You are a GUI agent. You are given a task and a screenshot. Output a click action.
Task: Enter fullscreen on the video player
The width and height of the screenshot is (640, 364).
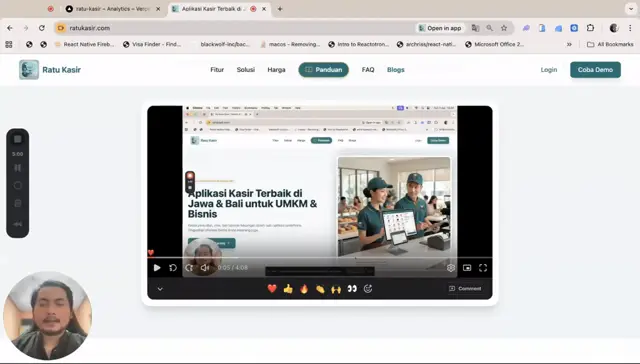point(483,268)
